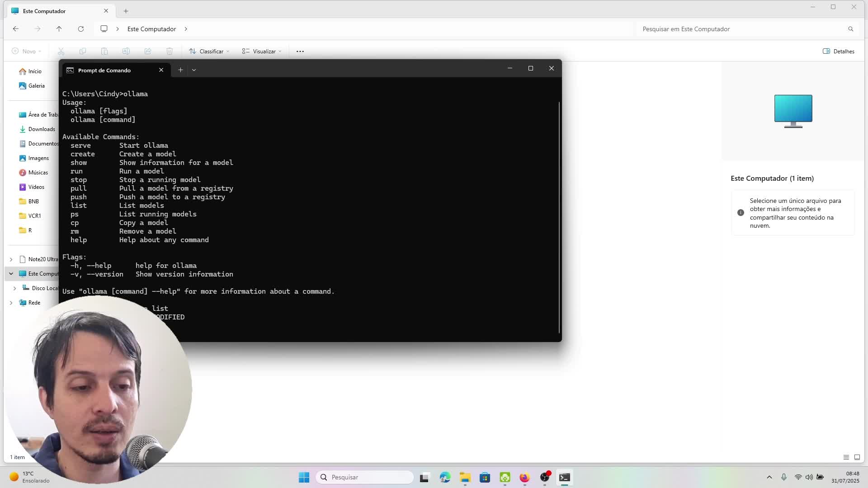Open Galeria in the sidebar
The image size is (868, 488).
pos(32,86)
